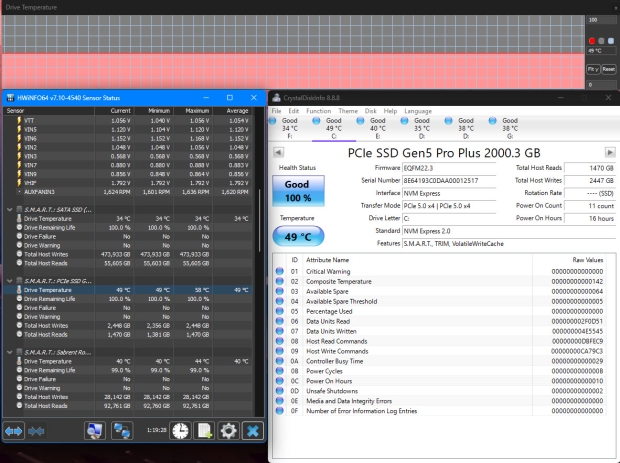Open the Function menu in CrystalDiskInfo
This screenshot has width=620, height=463.
(319, 111)
